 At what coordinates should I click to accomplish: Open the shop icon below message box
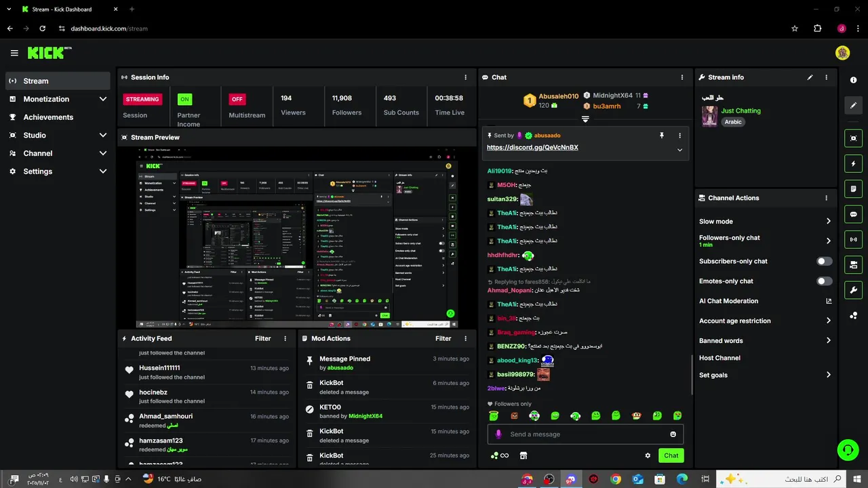coord(523,455)
